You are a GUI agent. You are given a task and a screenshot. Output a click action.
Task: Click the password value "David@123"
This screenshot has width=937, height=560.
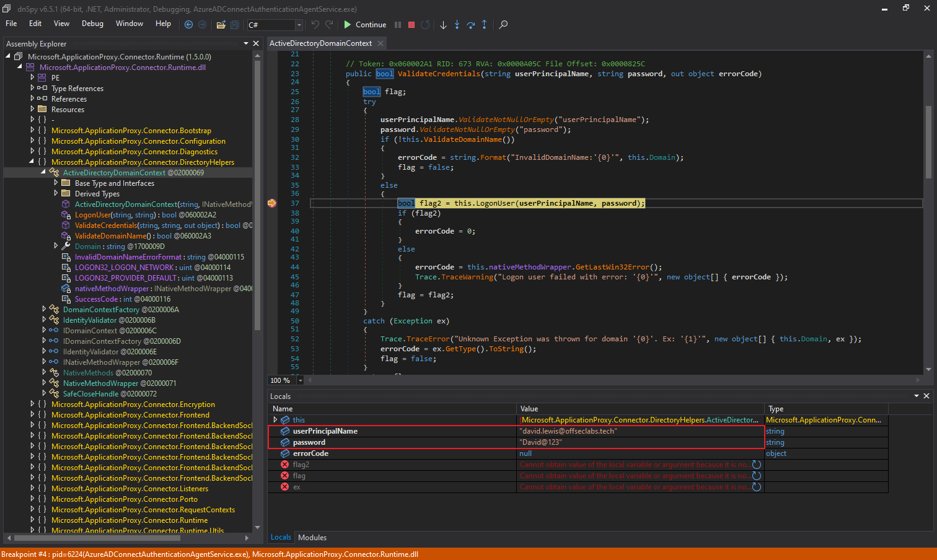tap(540, 442)
